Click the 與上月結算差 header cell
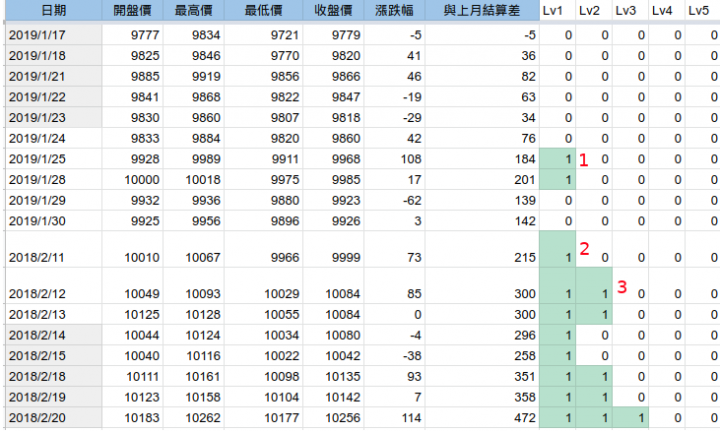The image size is (720, 432). tap(482, 10)
